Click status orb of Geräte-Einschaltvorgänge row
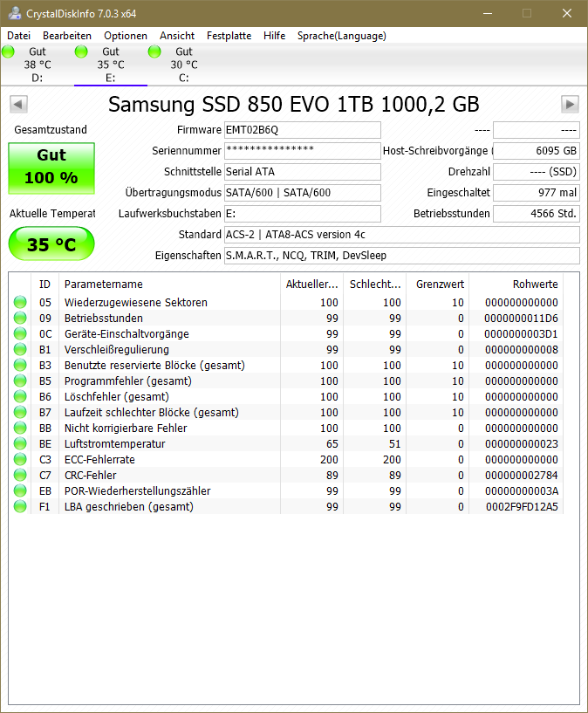 click(20, 333)
